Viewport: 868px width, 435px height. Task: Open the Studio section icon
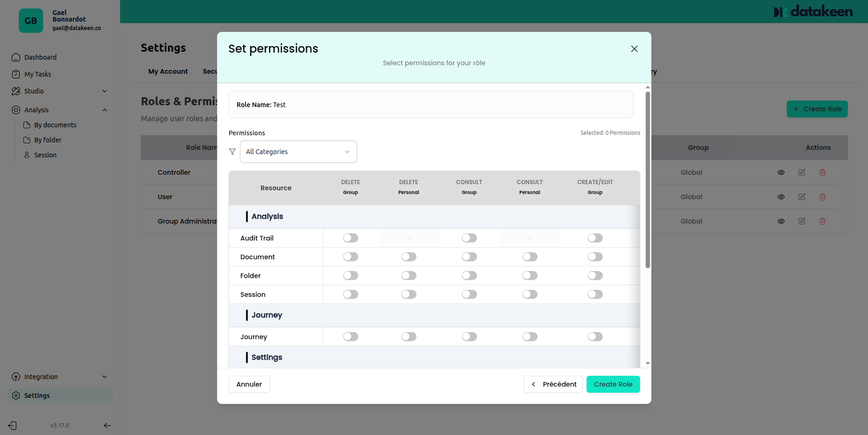point(16,91)
